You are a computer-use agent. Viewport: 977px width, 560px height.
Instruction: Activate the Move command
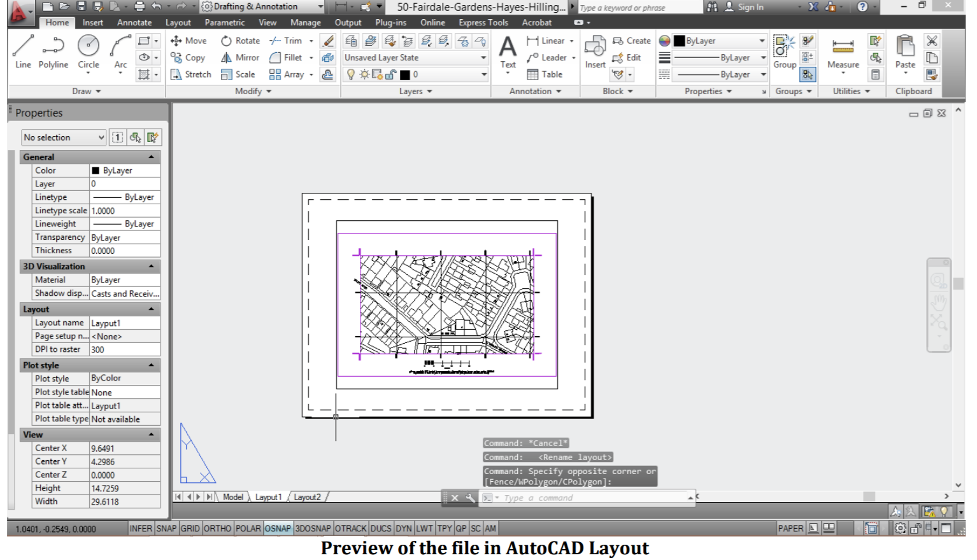coord(190,40)
